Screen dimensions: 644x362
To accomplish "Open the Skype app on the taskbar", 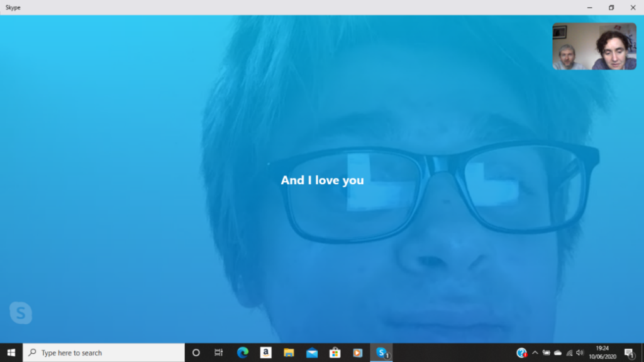I will 381,353.
